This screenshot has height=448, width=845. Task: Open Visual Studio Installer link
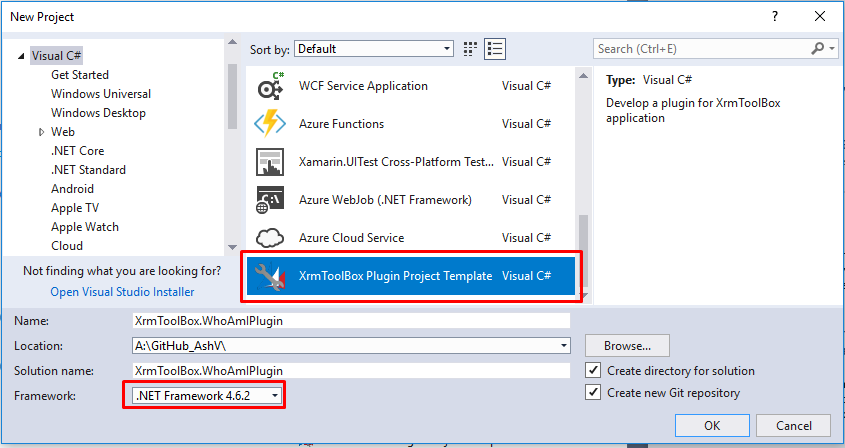pos(122,292)
